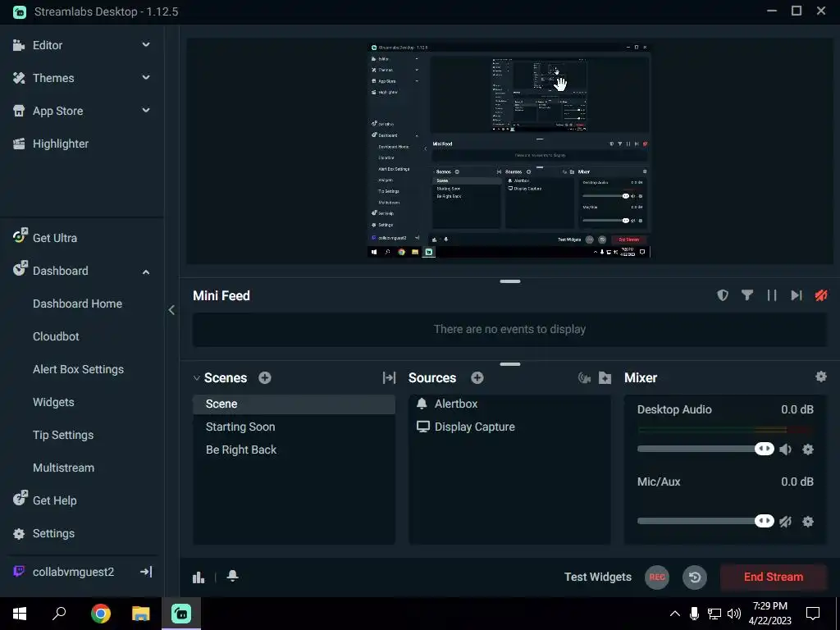Screen dimensions: 840x630
Task: Open the Windows notification center
Action: tap(813, 614)
